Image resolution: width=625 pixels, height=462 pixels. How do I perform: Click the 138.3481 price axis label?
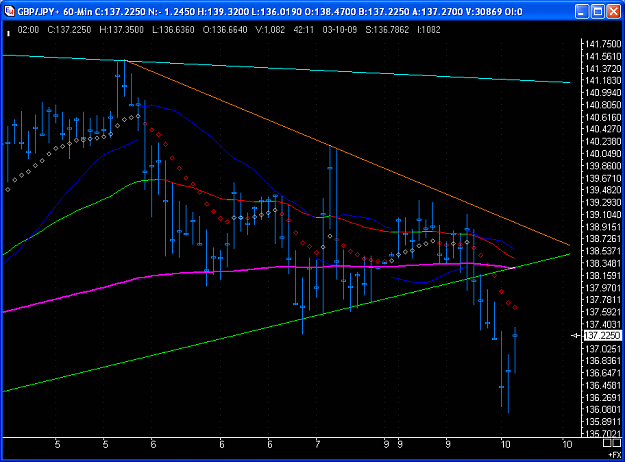tap(603, 263)
